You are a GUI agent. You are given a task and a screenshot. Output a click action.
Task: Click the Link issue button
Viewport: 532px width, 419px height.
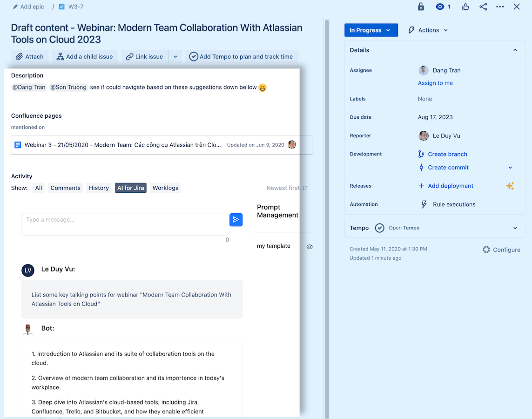(145, 57)
